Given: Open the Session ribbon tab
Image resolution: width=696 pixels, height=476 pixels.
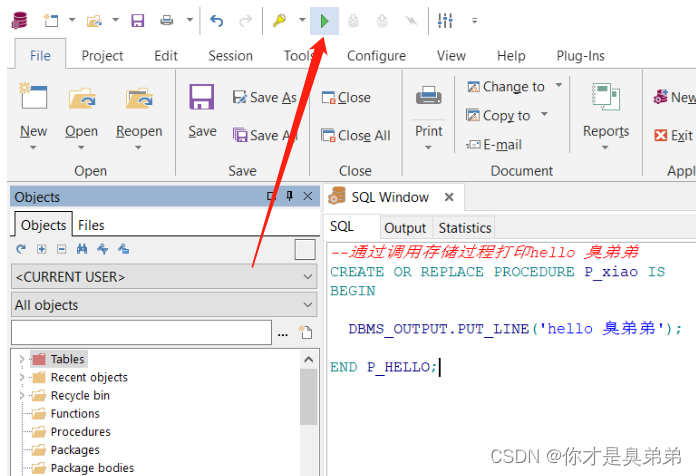Looking at the screenshot, I should coord(230,56).
